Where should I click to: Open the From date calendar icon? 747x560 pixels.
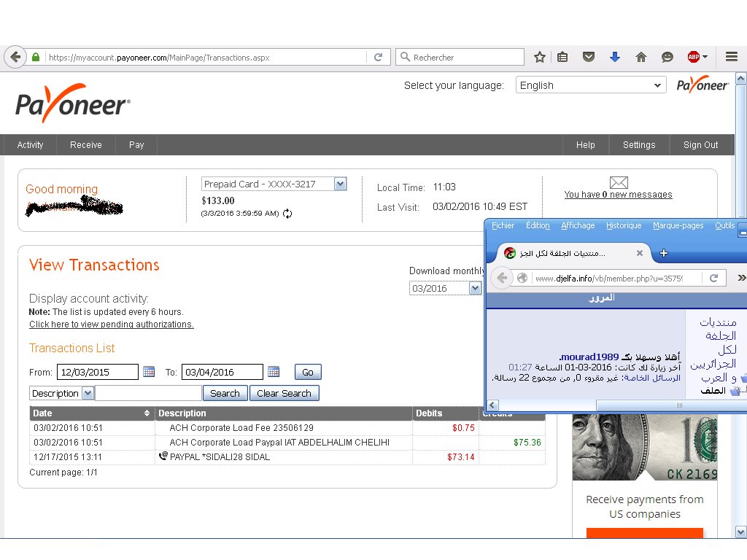(149, 371)
